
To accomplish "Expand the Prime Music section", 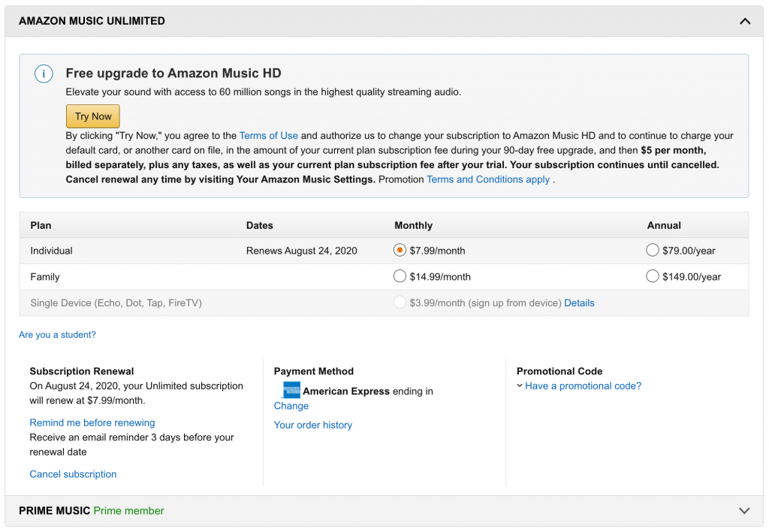I will click(744, 511).
